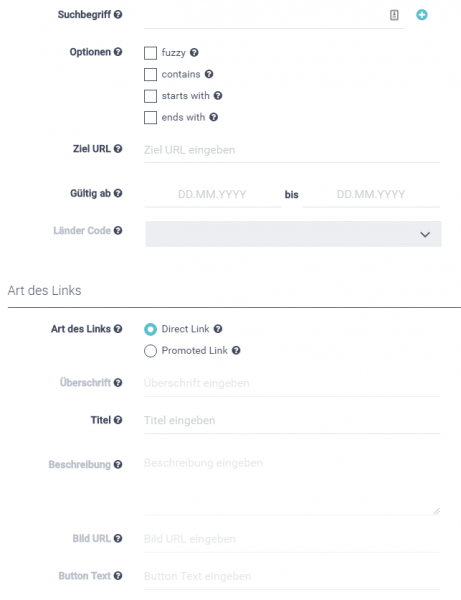Open help tooltip for Direct Link
The width and height of the screenshot is (461, 600).
click(x=218, y=329)
